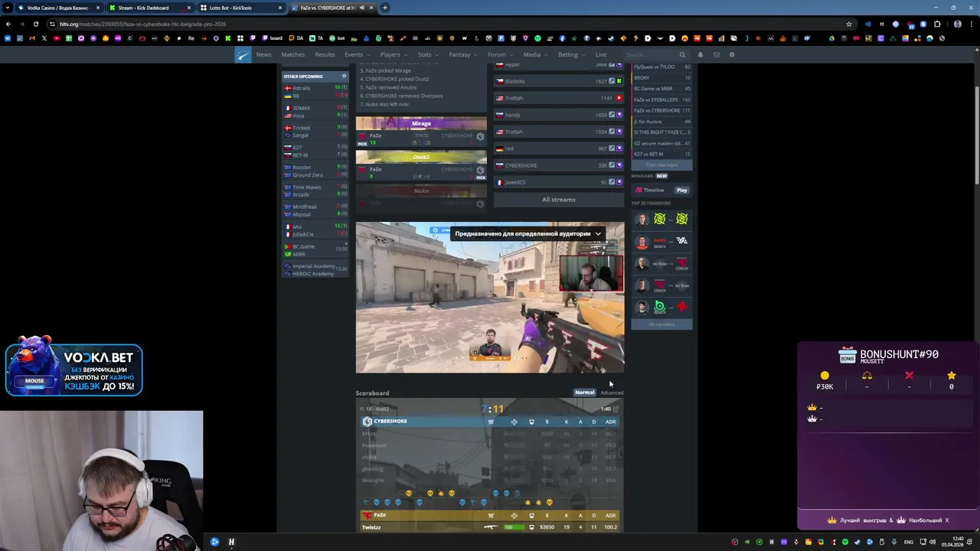This screenshot has width=980, height=551.
Task: Open the Tricked vs Sangal match
Action: pyautogui.click(x=315, y=132)
